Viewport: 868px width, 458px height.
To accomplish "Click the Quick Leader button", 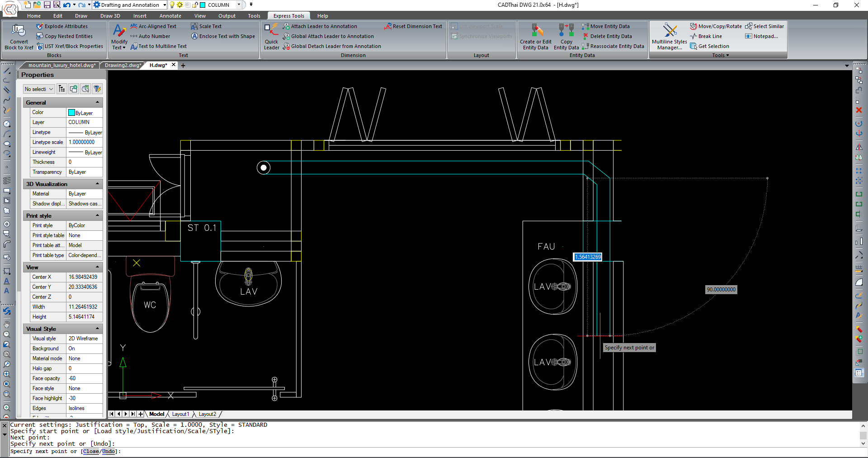I will pyautogui.click(x=271, y=37).
